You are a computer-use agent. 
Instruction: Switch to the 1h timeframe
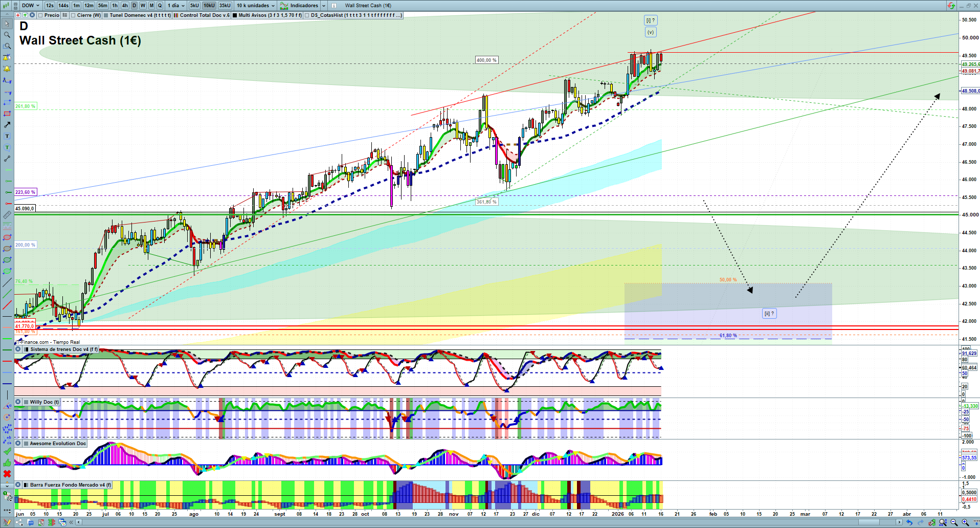[115, 6]
